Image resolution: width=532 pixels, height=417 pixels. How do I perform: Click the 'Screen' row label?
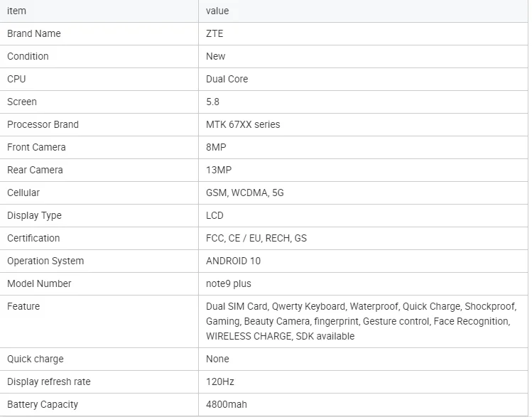22,102
